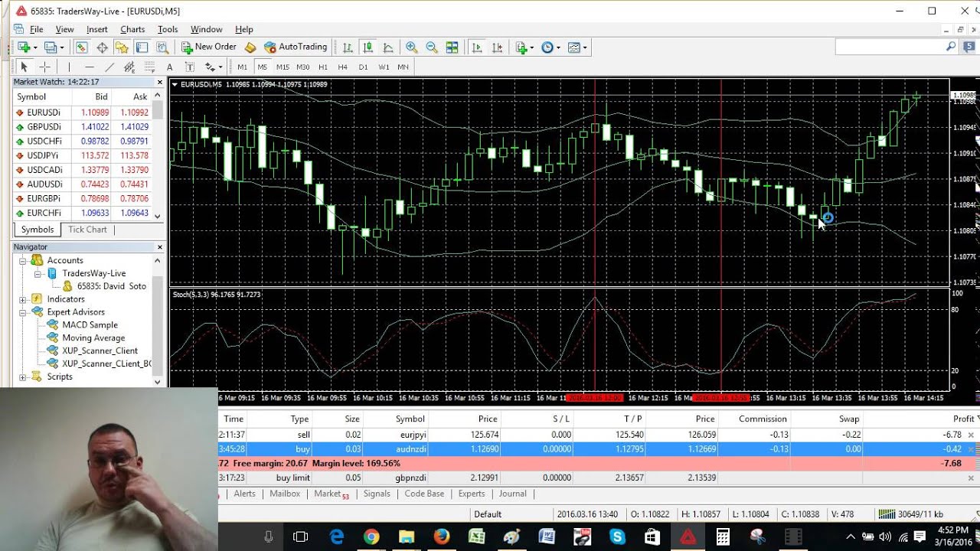Switch chart to bar chart
Viewport: 980px width, 551px height.
coord(348,47)
